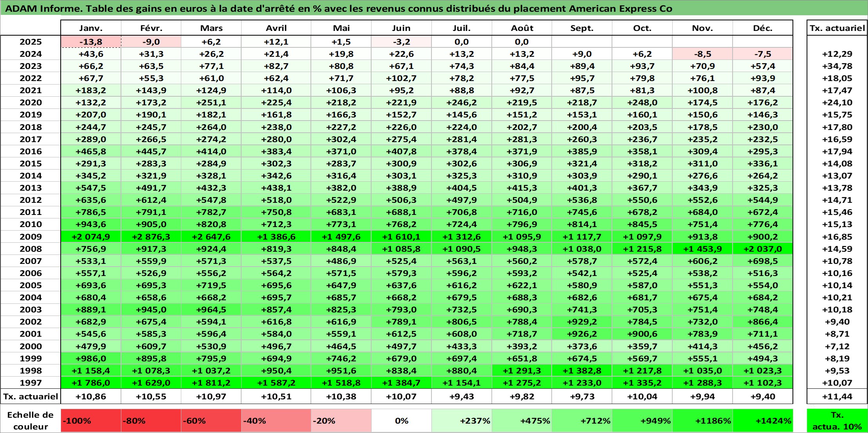Click the -100% red color scale swatch

91,420
